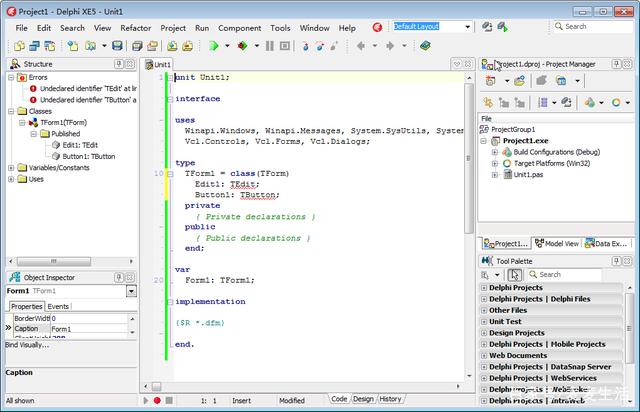Image resolution: width=640 pixels, height=412 pixels.
Task: Click the Save All toolbar icon
Action: tap(137, 46)
